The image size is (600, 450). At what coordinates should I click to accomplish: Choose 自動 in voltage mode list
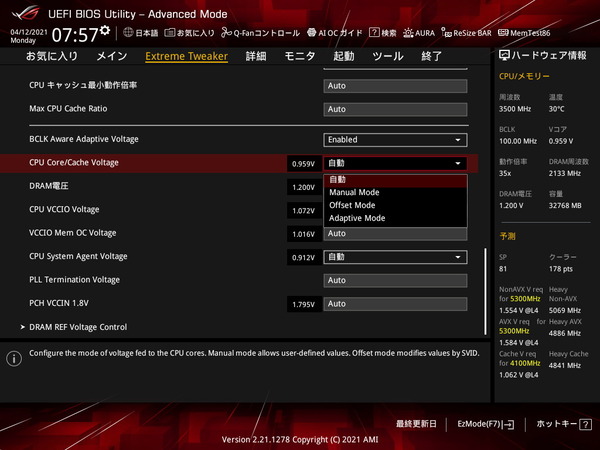point(395,179)
